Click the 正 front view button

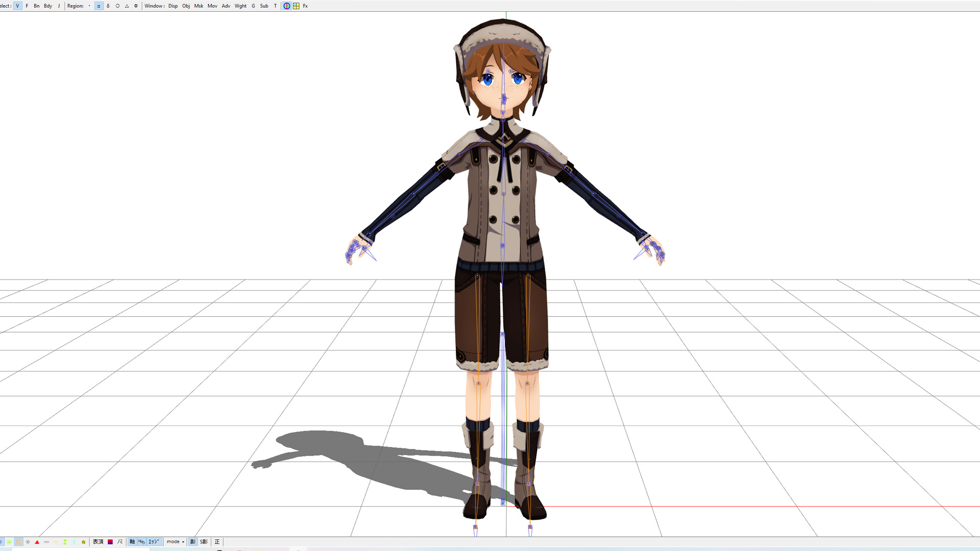click(x=217, y=542)
